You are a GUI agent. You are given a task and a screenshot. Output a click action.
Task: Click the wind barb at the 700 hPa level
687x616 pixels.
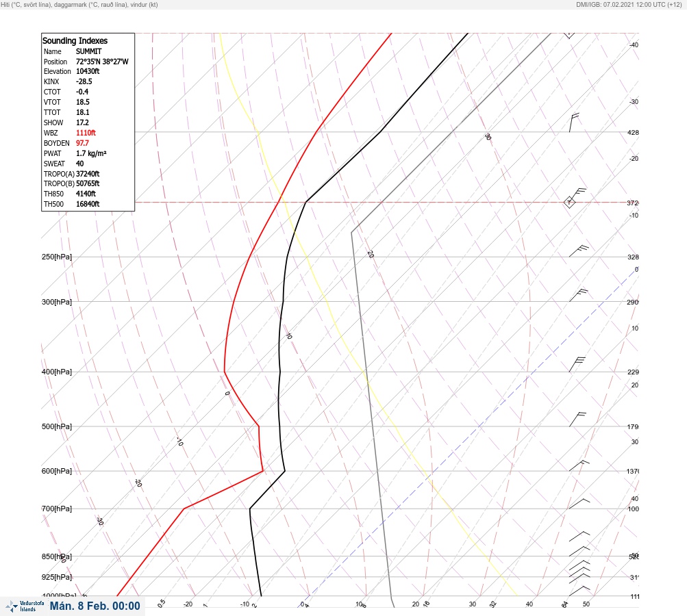(x=579, y=504)
